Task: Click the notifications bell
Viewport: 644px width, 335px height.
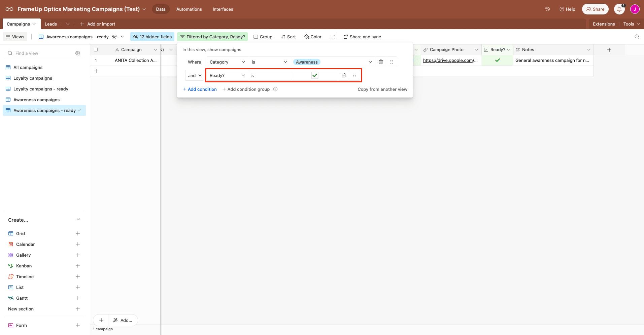Action: pyautogui.click(x=619, y=9)
